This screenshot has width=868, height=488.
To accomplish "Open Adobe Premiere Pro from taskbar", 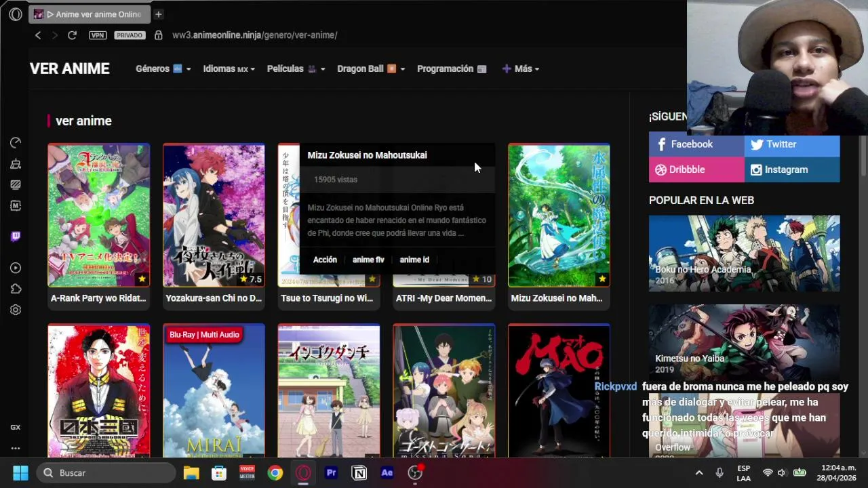I will coord(331,472).
